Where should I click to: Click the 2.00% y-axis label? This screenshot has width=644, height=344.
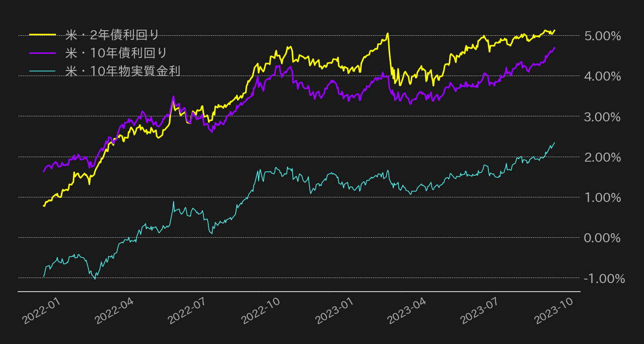click(x=602, y=157)
